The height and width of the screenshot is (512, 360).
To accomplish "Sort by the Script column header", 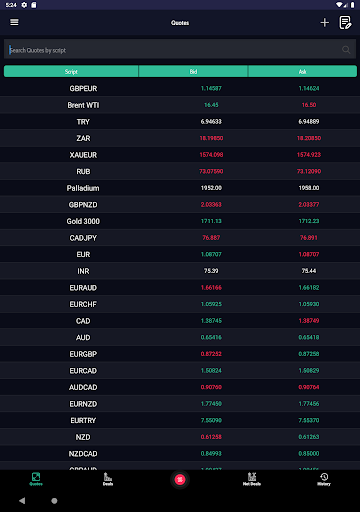I will coord(71,71).
